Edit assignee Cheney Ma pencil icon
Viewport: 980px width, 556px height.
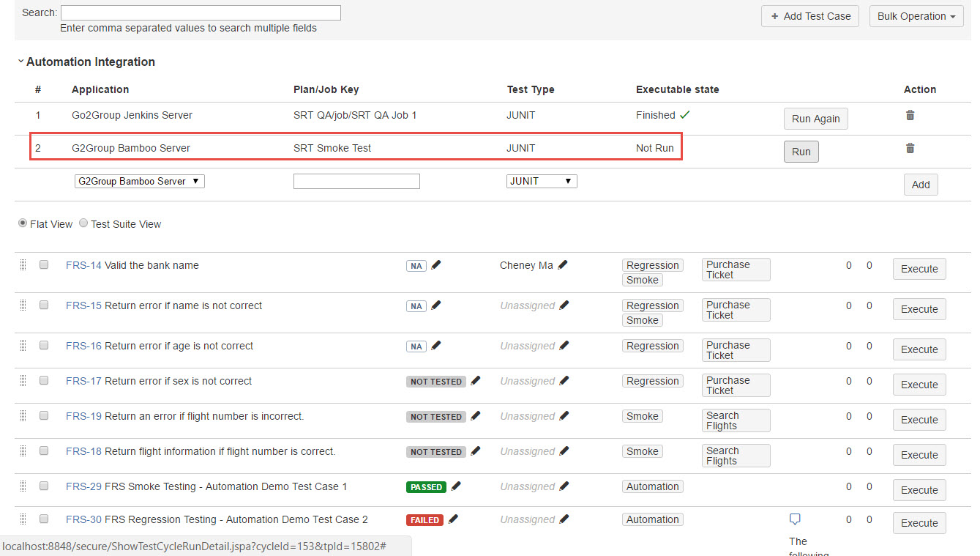click(x=563, y=265)
